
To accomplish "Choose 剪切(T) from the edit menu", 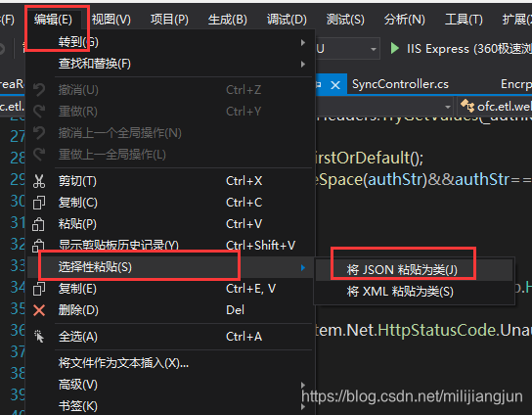I will click(169, 181).
